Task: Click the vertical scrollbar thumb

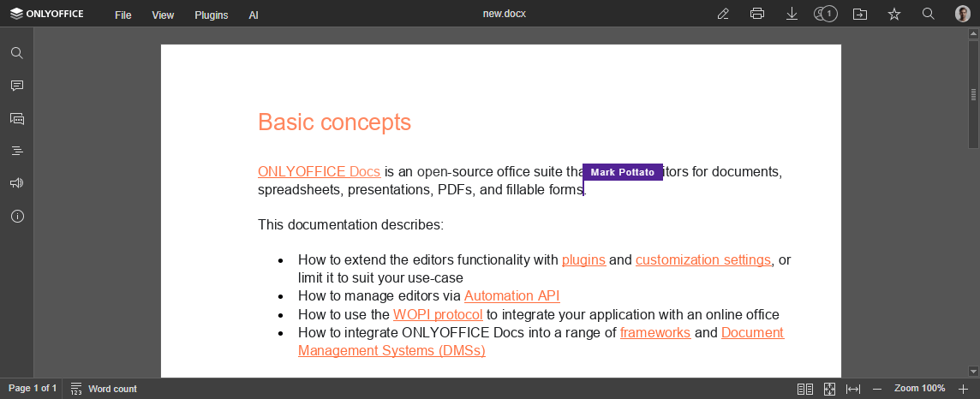Action: pyautogui.click(x=973, y=93)
